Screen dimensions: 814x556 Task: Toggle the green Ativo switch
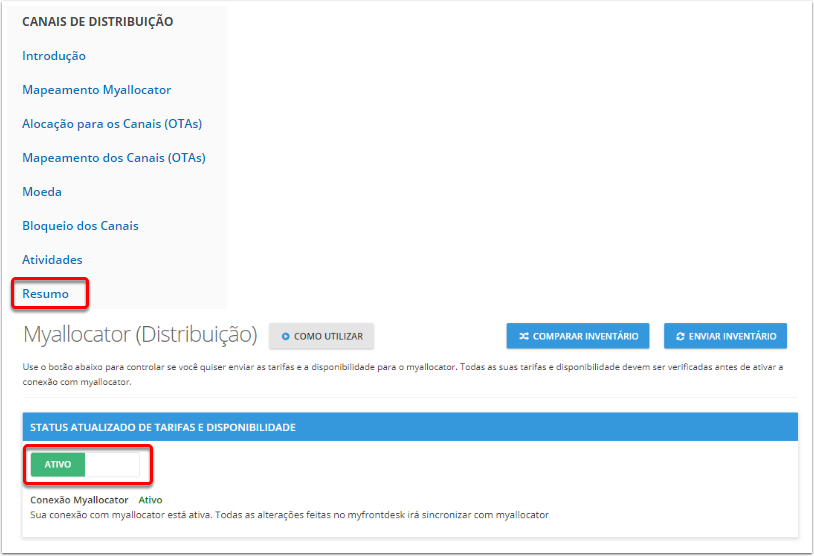85,465
